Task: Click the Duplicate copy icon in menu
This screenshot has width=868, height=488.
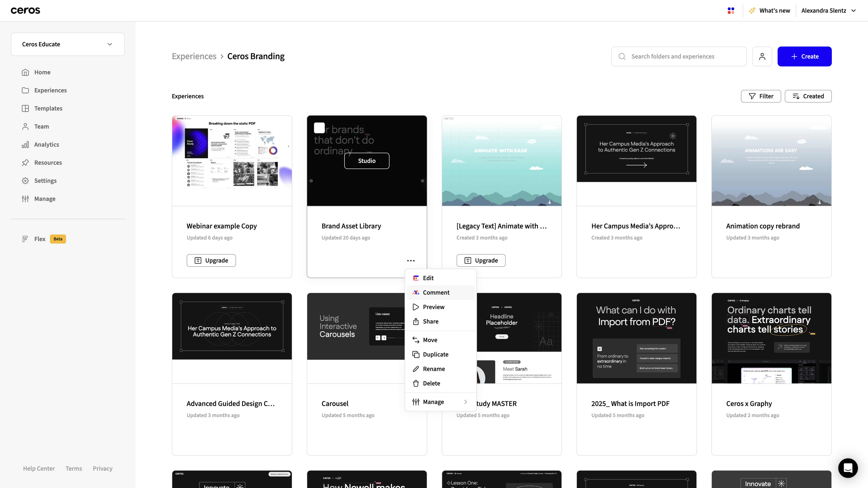Action: point(416,355)
